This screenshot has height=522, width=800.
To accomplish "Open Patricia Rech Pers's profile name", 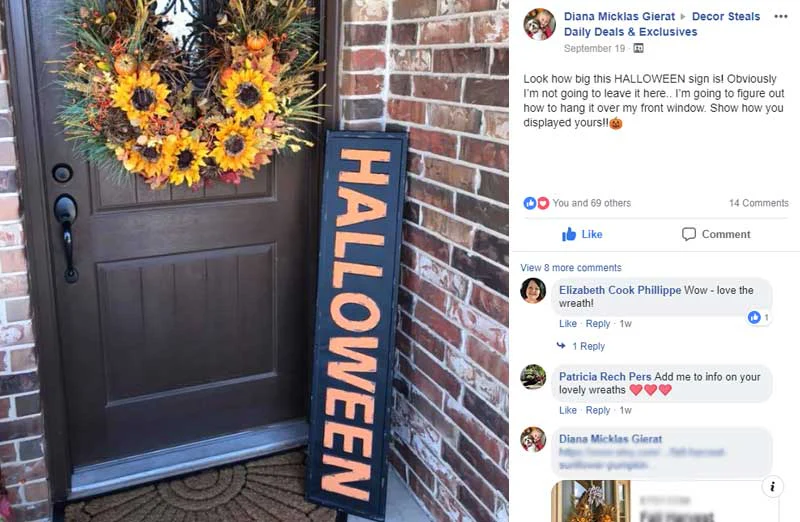I will pyautogui.click(x=605, y=377).
